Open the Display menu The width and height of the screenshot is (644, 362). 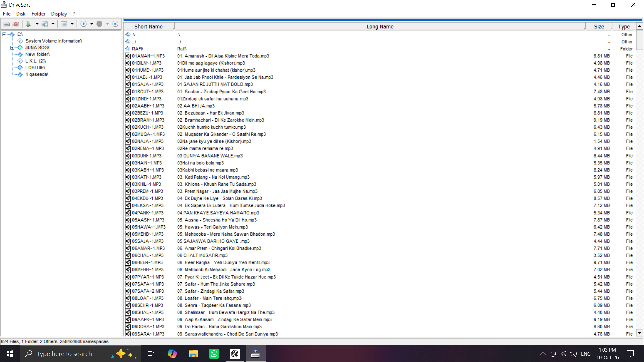[59, 14]
